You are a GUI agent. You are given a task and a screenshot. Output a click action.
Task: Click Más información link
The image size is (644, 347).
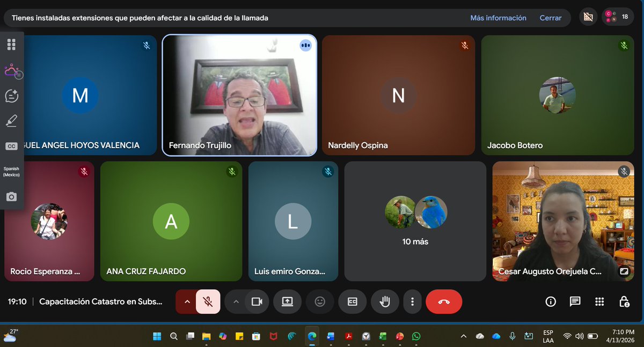click(x=499, y=18)
